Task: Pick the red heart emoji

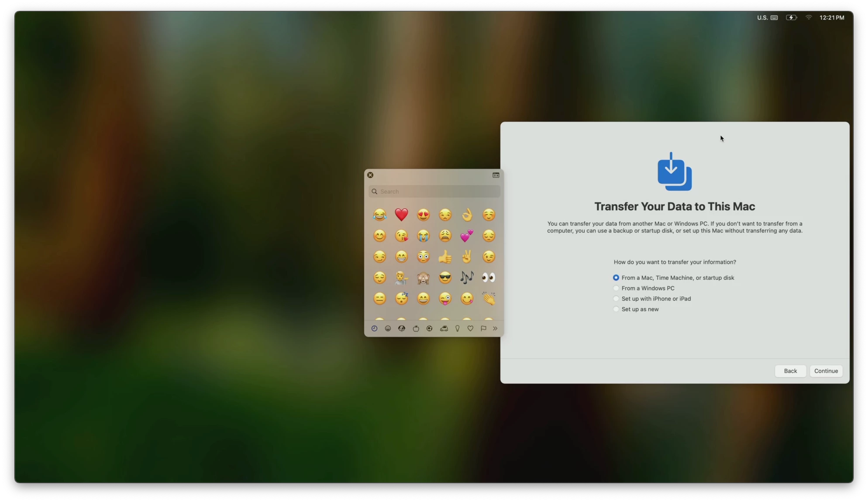Action: coord(401,215)
